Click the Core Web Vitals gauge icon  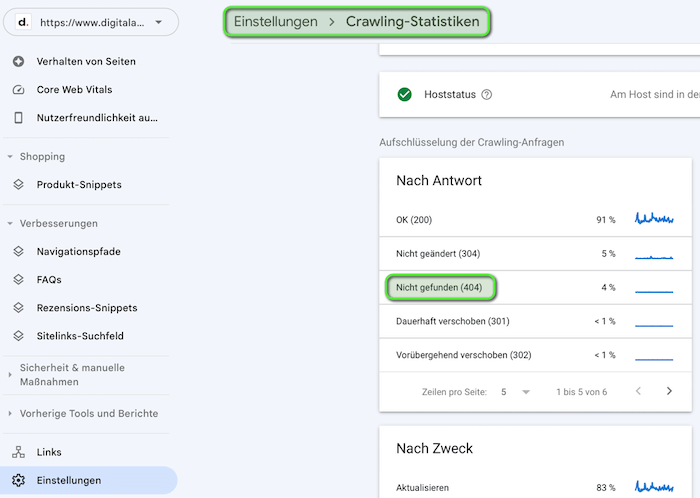(x=18, y=90)
